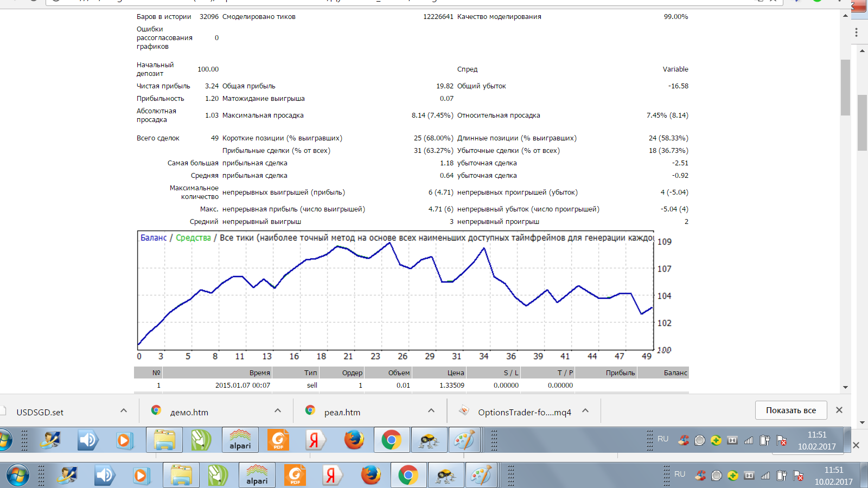Click the "Баланс" legend label above chart
Viewport: 868px width, 488px height.
point(154,238)
